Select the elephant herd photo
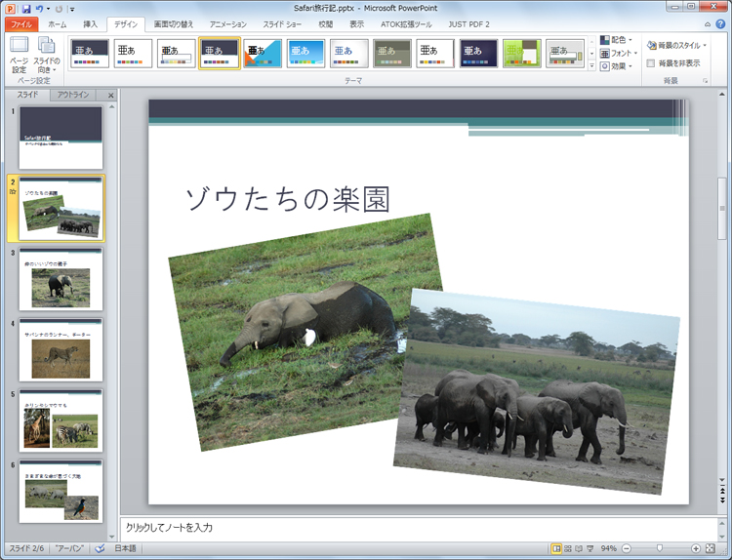This screenshot has height=560, width=732. click(x=537, y=391)
